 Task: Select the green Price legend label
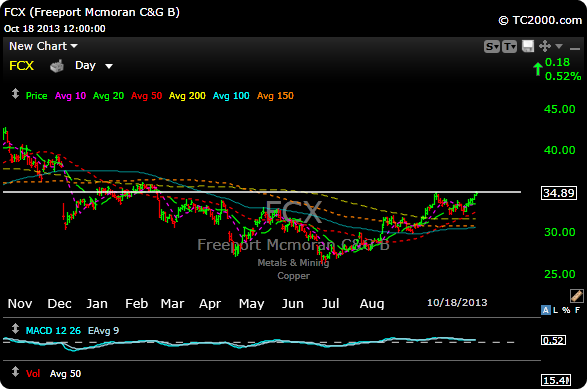(x=36, y=96)
